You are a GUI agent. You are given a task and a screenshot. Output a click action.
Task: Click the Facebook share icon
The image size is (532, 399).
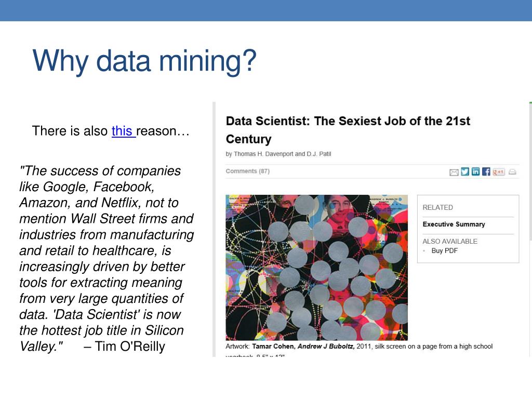486,171
